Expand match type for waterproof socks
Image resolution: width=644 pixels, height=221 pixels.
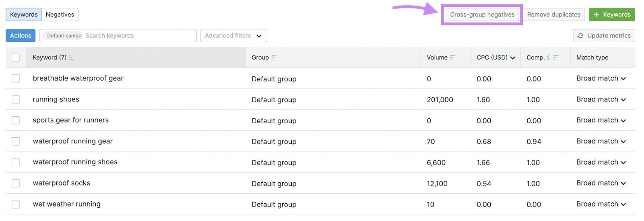pyautogui.click(x=601, y=183)
